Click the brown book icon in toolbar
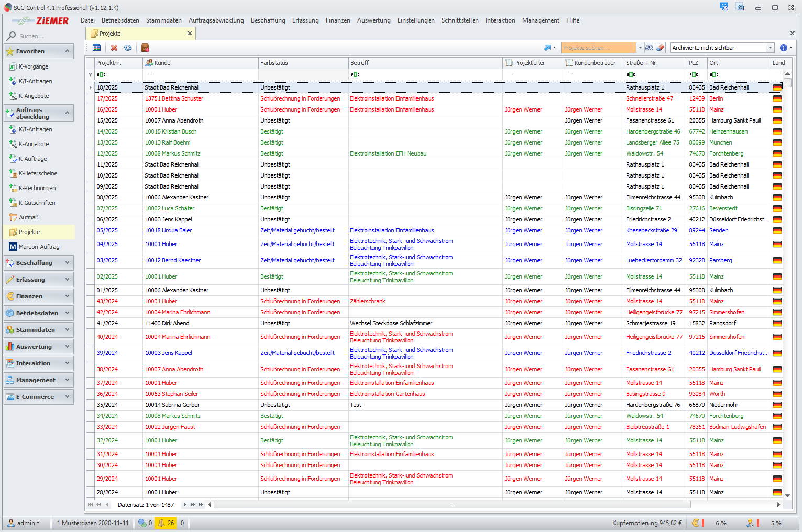 (145, 48)
